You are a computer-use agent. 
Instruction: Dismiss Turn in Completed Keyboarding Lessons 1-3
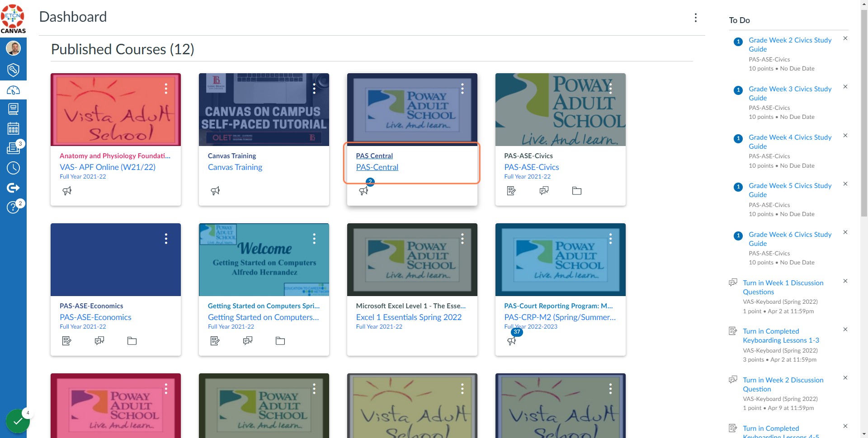coord(845,330)
